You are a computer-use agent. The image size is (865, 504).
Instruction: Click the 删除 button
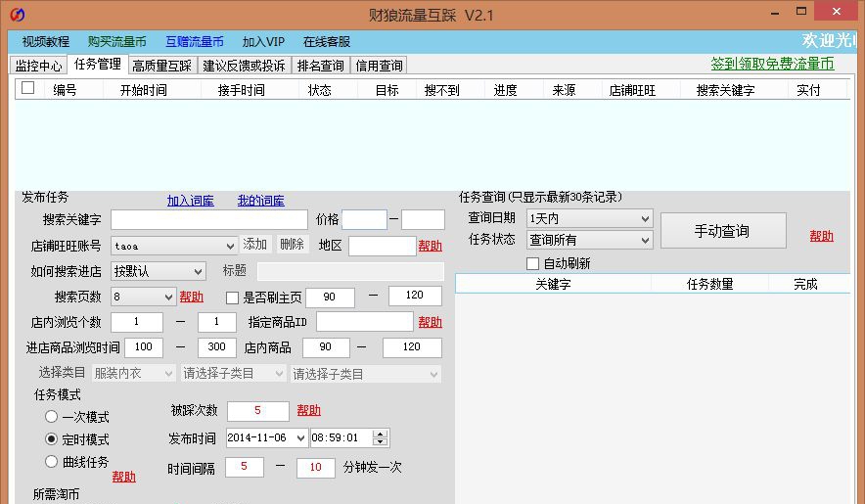click(292, 245)
